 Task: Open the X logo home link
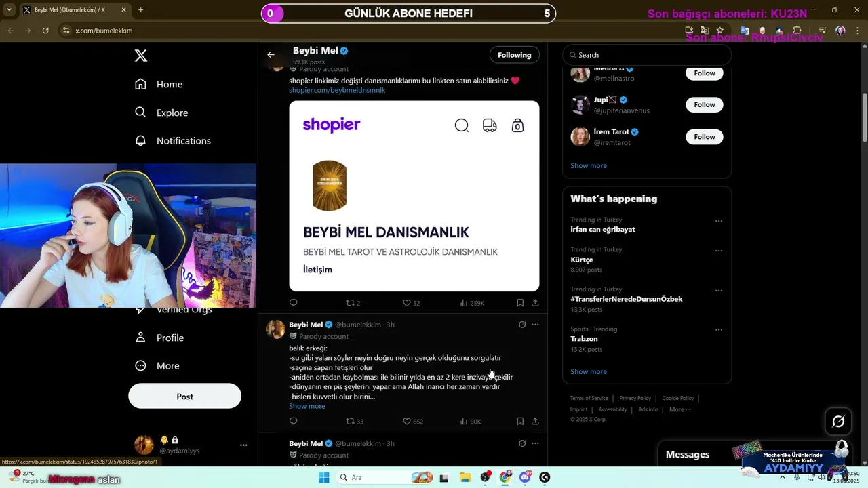[141, 56]
